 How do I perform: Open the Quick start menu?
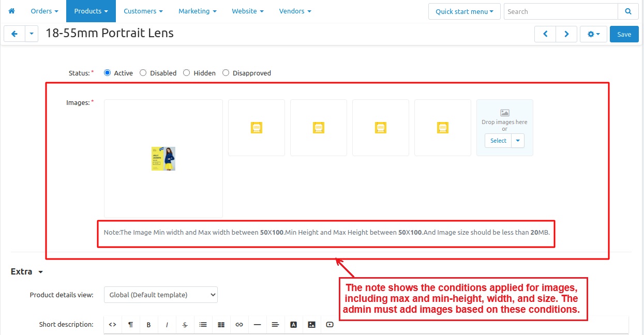[464, 11]
